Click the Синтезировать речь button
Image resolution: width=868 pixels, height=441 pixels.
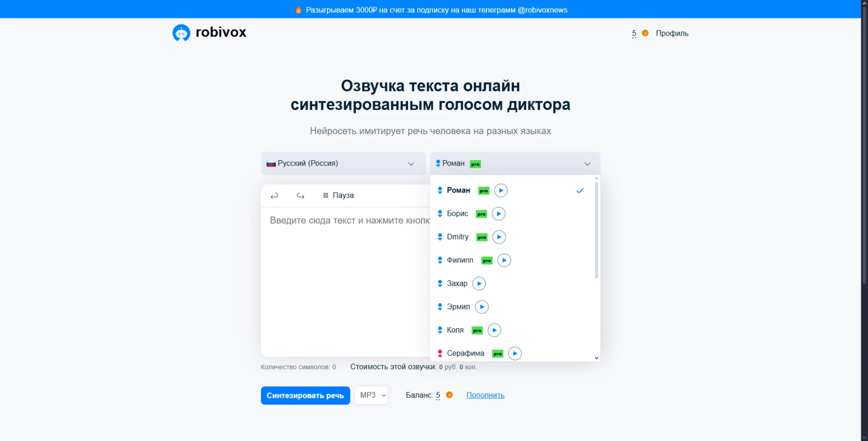pyautogui.click(x=305, y=395)
